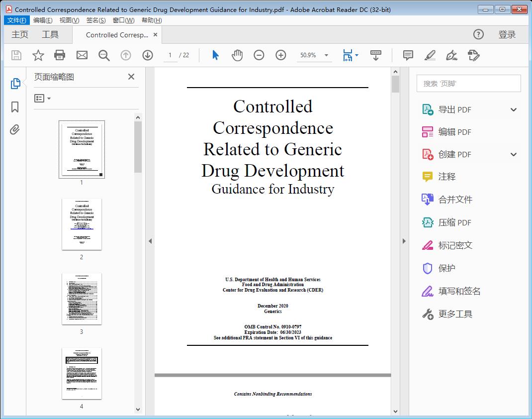Print the document
Screen dimensions: 532x419
60,55
